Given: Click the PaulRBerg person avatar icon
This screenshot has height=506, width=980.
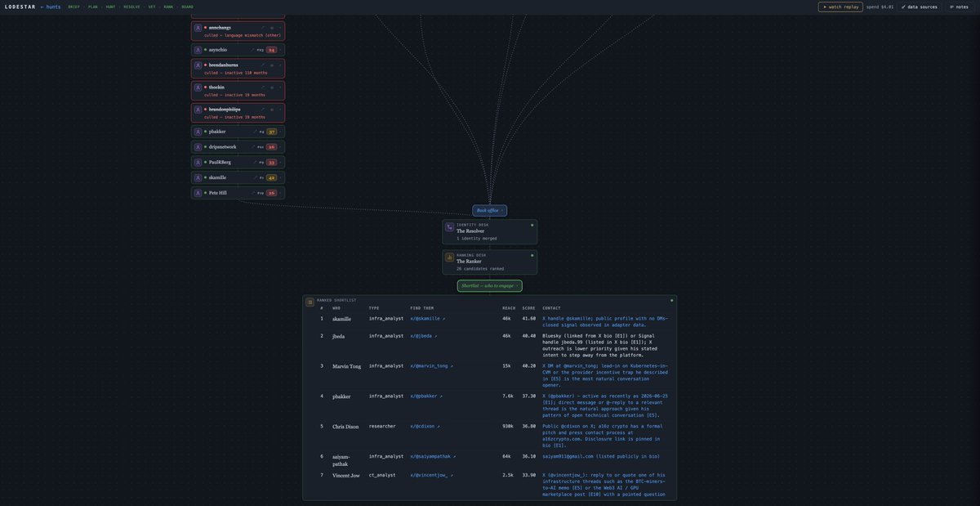Looking at the screenshot, I should [x=198, y=163].
